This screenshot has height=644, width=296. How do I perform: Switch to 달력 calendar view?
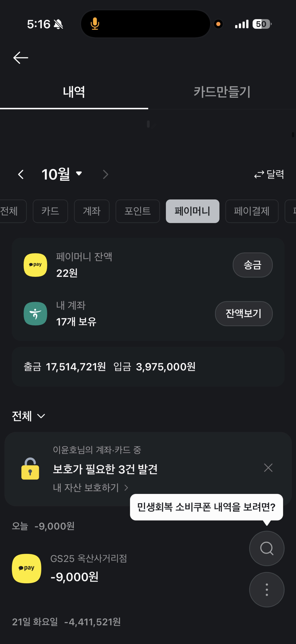[269, 174]
